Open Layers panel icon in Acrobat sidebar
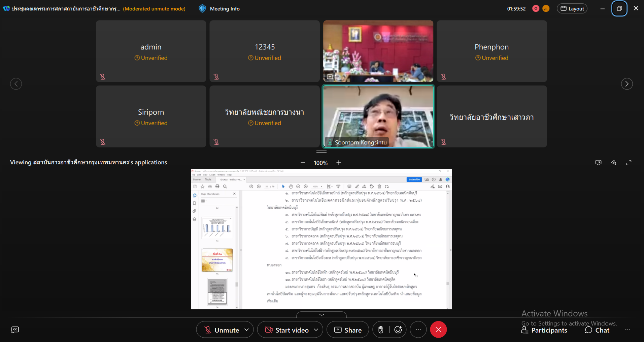The height and width of the screenshot is (342, 644). [x=194, y=219]
